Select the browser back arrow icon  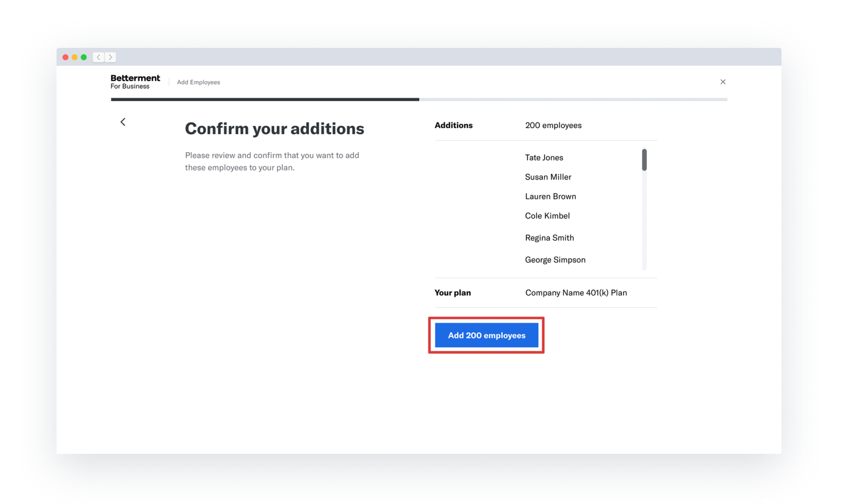98,57
